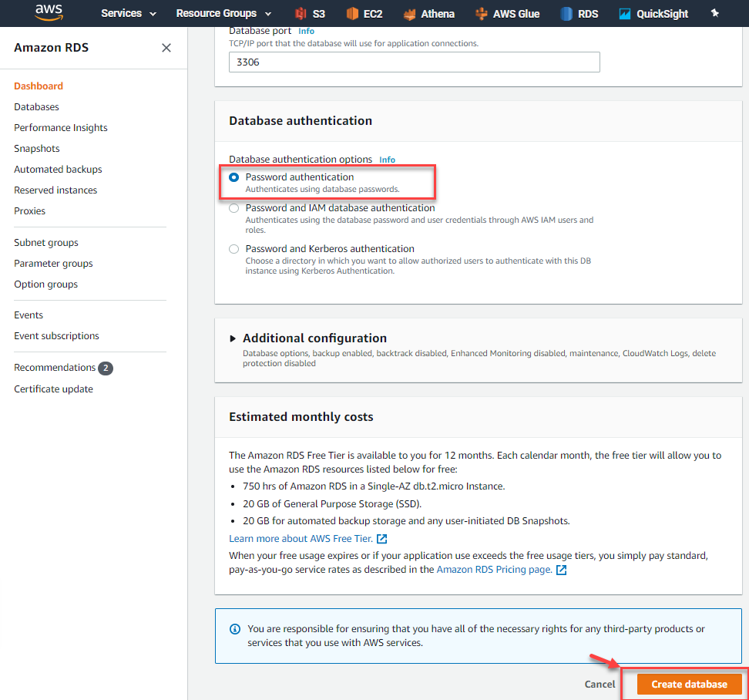Click the pin shortcuts icon
The width and height of the screenshot is (749, 700).
[x=714, y=13]
